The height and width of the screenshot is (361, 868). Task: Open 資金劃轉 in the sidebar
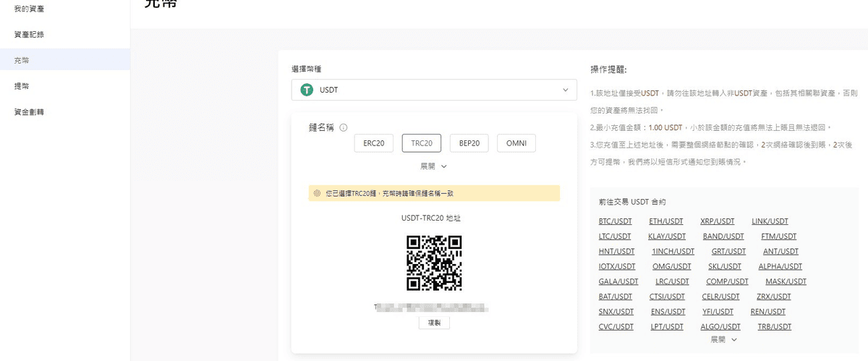28,112
